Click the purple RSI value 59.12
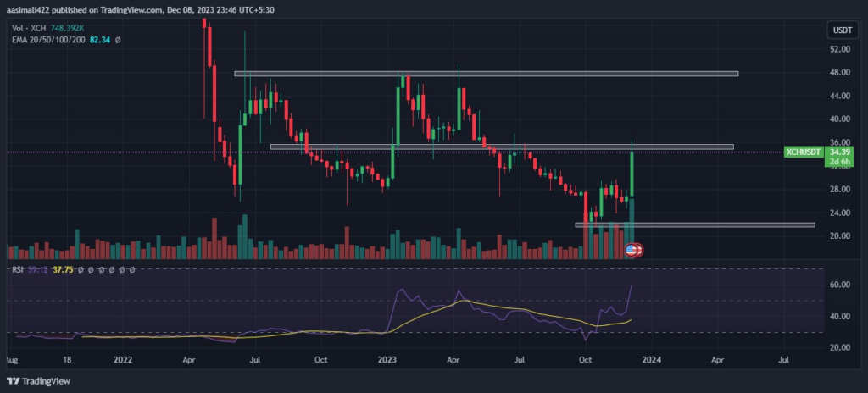Viewport: 868px width, 393px height. [36, 270]
